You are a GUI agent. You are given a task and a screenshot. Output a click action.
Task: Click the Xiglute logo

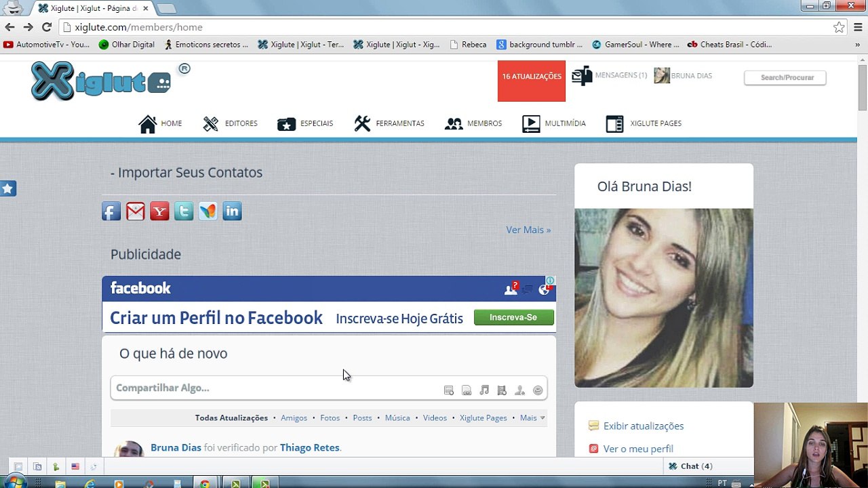point(101,81)
